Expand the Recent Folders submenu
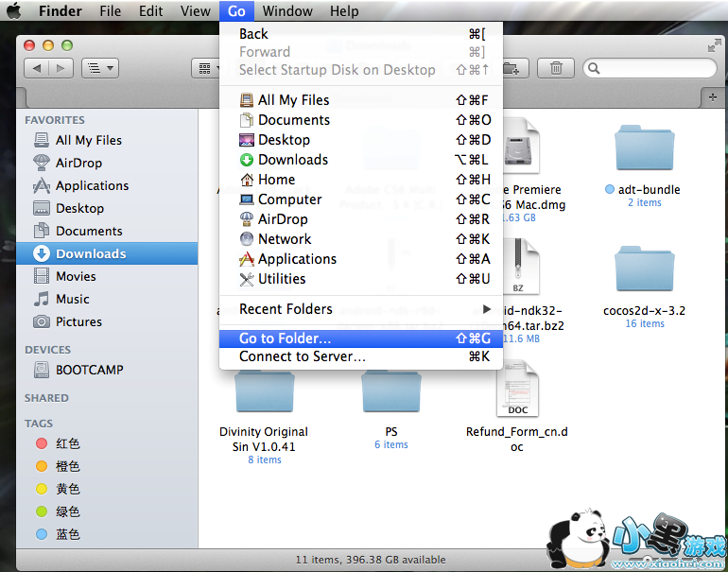 pos(361,309)
